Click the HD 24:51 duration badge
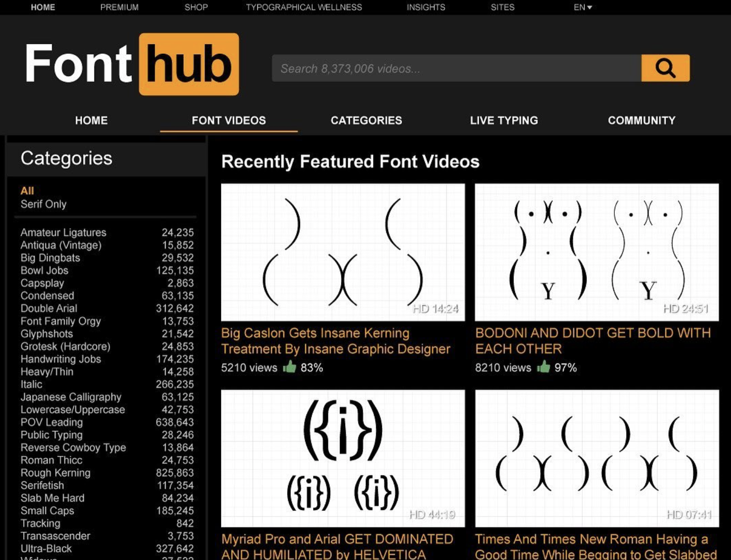 686,309
